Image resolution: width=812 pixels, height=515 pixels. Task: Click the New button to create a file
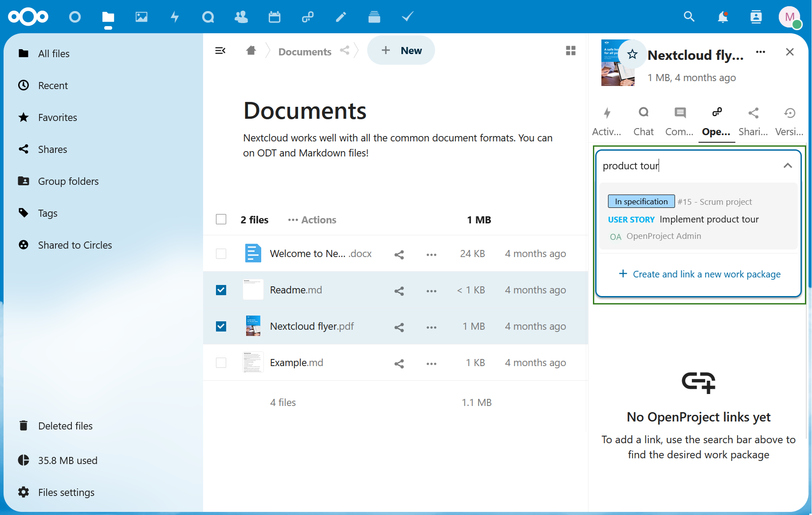click(x=401, y=50)
